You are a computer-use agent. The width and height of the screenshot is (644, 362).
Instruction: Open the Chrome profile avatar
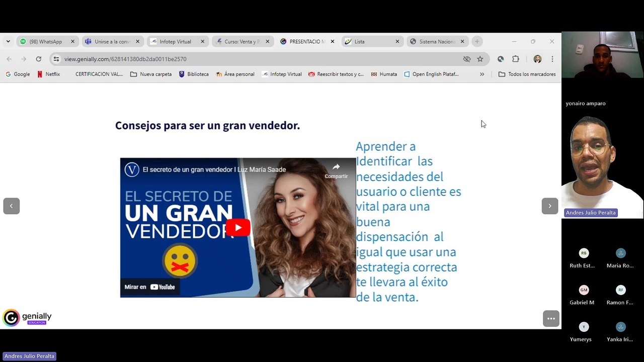point(537,59)
